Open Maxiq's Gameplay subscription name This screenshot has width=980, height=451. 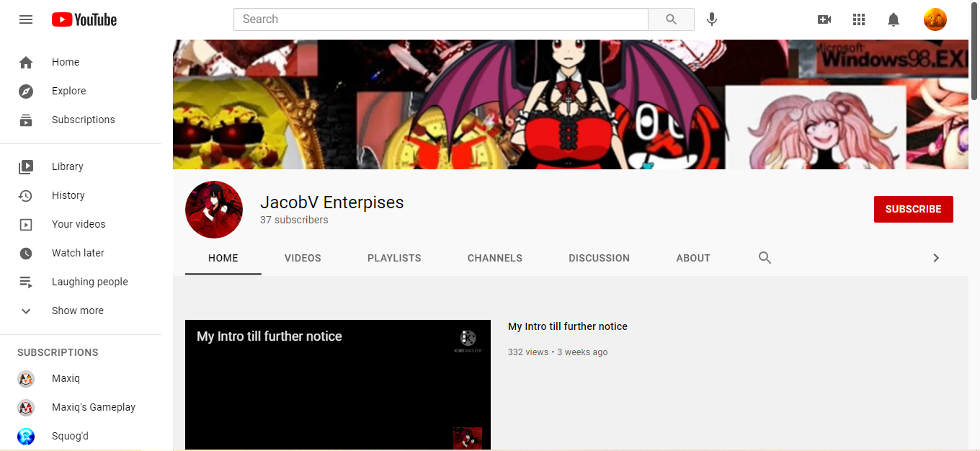pos(94,407)
